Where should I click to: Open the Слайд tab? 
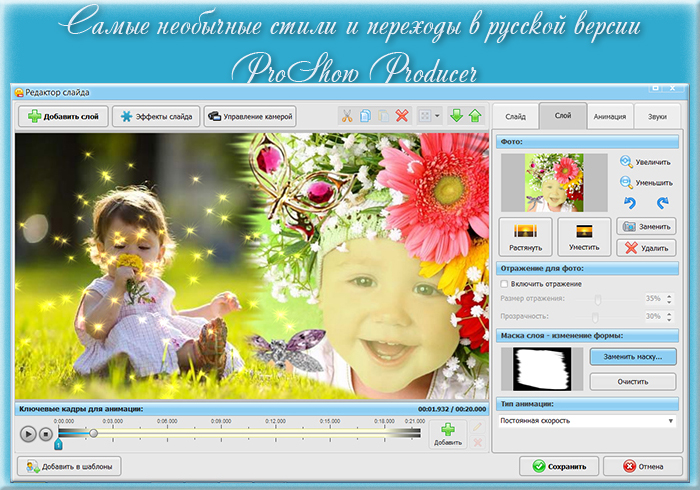coord(515,116)
